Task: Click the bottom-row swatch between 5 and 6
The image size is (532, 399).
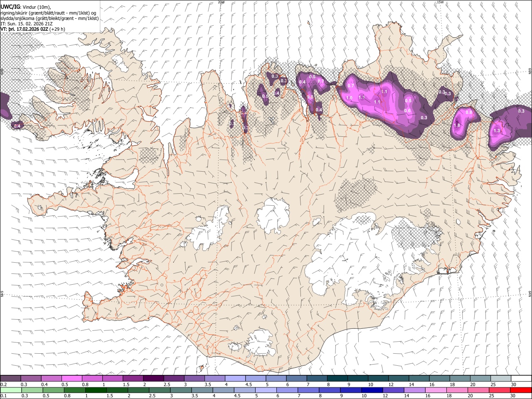Action: click(x=266, y=390)
